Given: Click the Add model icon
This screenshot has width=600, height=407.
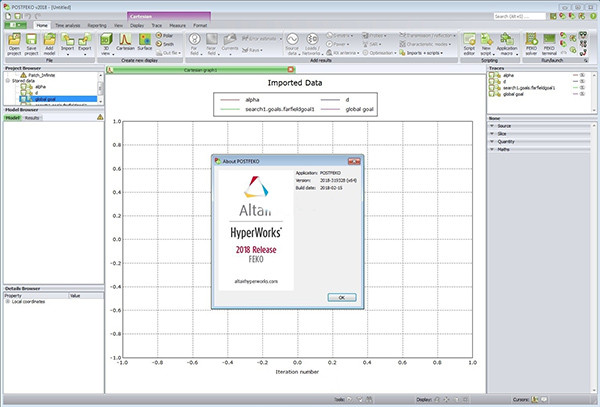Looking at the screenshot, I should pos(51,45).
